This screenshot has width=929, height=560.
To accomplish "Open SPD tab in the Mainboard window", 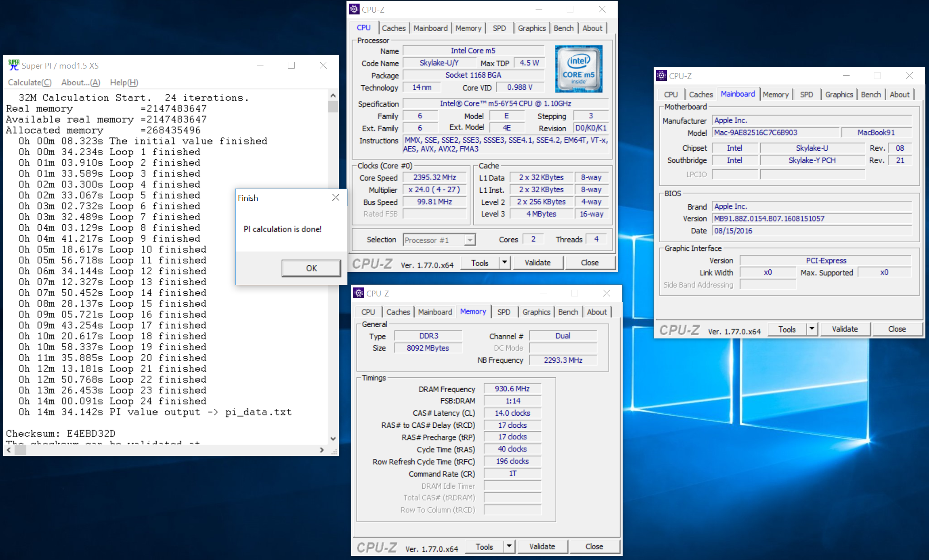I will (807, 94).
